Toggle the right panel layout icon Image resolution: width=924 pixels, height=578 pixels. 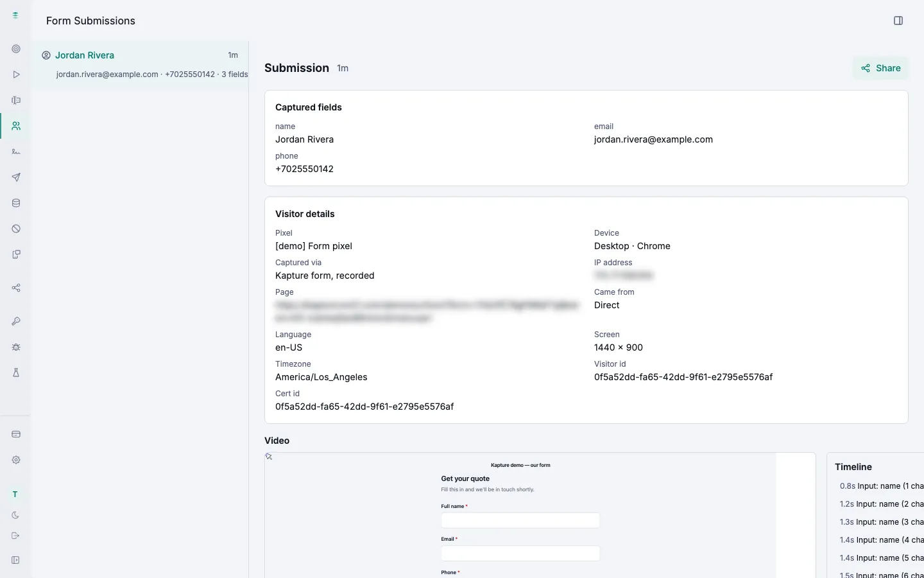click(898, 21)
